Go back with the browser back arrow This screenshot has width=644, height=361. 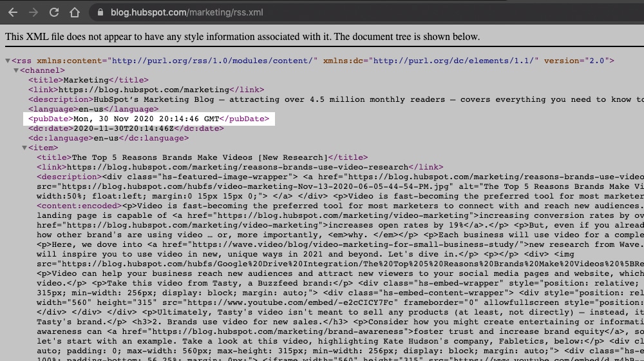tap(13, 12)
